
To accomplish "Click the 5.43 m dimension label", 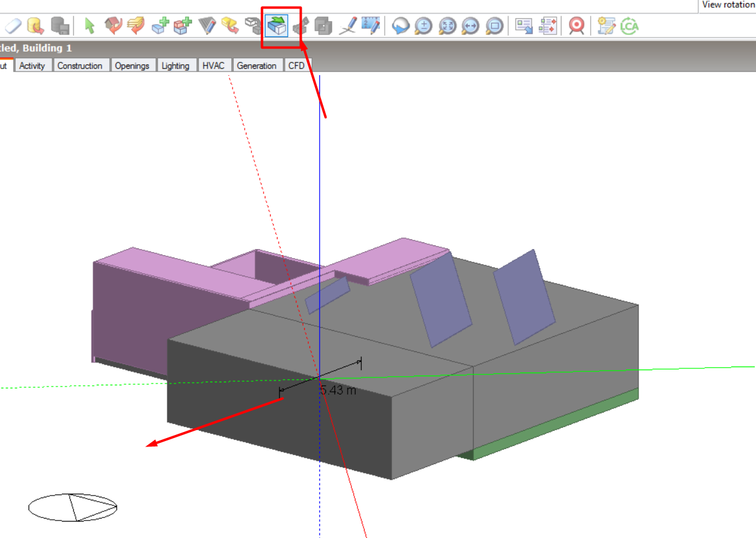I will [338, 390].
